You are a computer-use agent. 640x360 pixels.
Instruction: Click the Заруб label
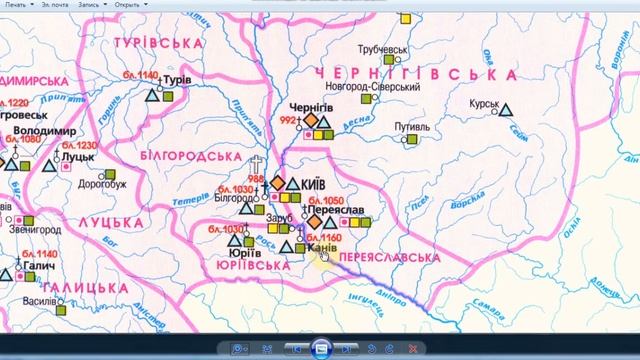click(x=280, y=218)
